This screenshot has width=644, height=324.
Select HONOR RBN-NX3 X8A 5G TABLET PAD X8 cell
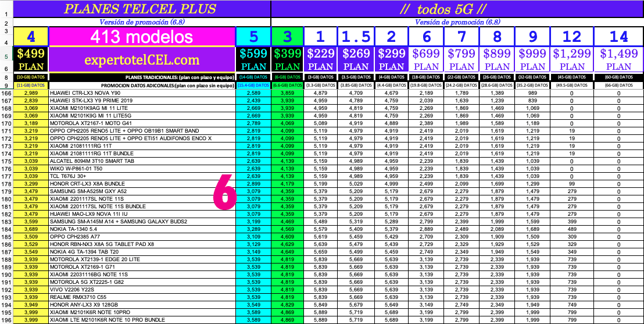142,244
